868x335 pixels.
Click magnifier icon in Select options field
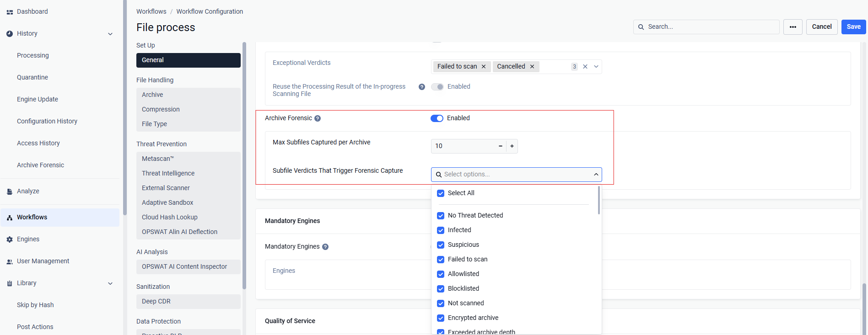(x=439, y=175)
